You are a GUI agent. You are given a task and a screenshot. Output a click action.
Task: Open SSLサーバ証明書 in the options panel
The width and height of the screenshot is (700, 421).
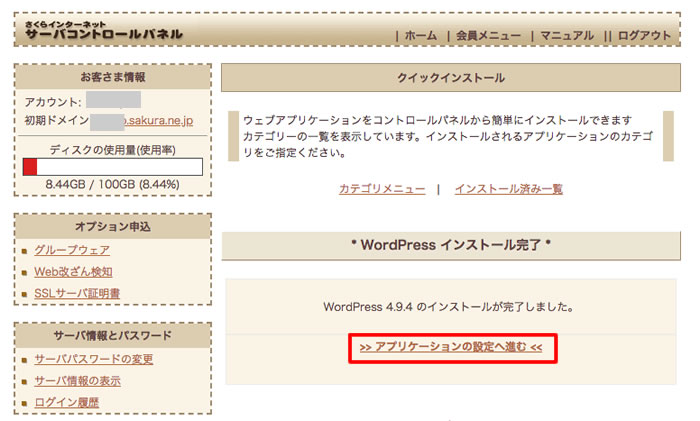tap(77, 293)
